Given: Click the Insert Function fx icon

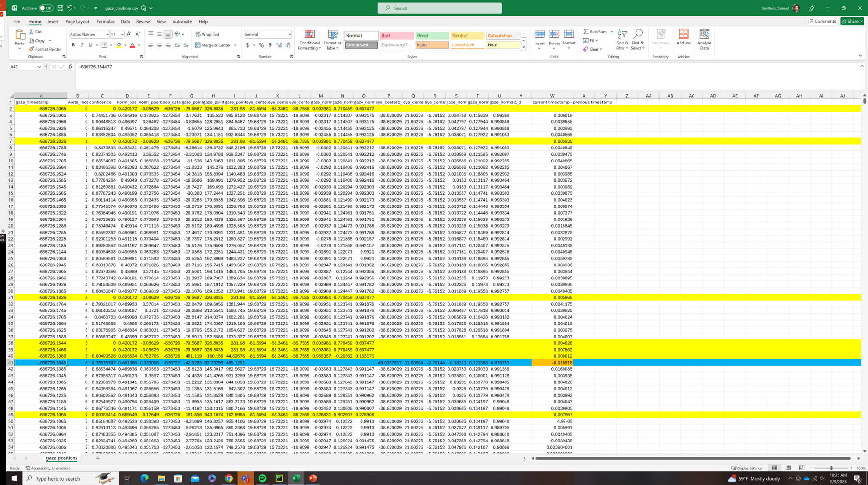Looking at the screenshot, I should pos(70,67).
